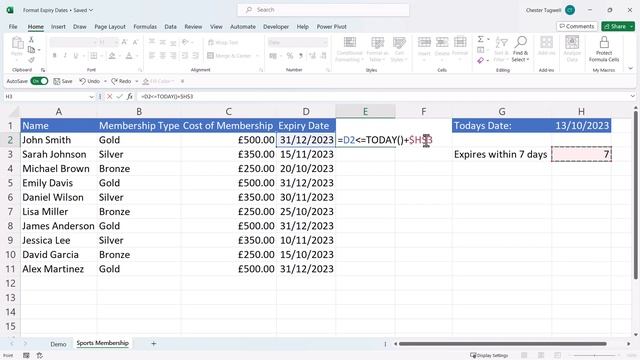Viewport: 640px width, 360px height.
Task: Select the cell with Sarah Johnson
Action: 59,154
